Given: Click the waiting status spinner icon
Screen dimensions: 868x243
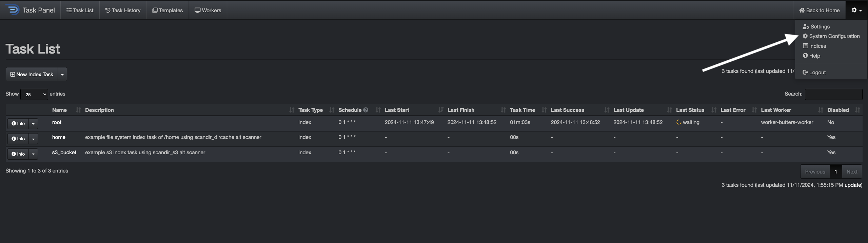Looking at the screenshot, I should (x=678, y=122).
